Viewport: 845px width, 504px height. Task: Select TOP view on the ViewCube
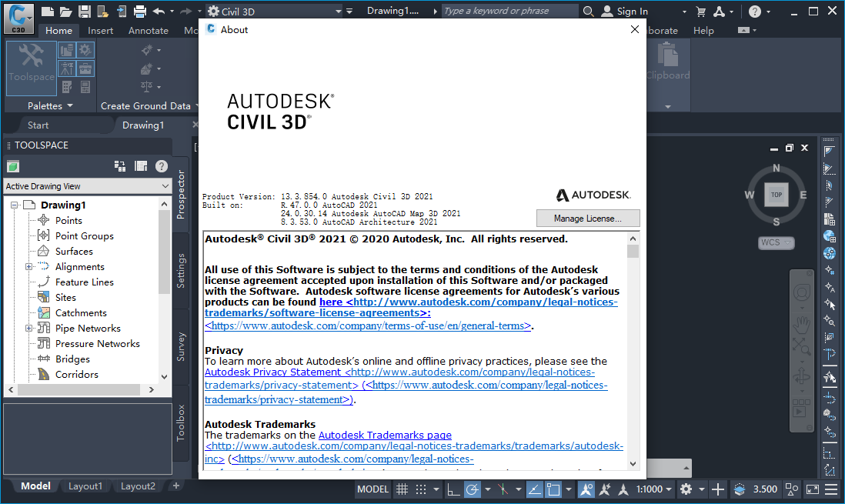point(777,195)
